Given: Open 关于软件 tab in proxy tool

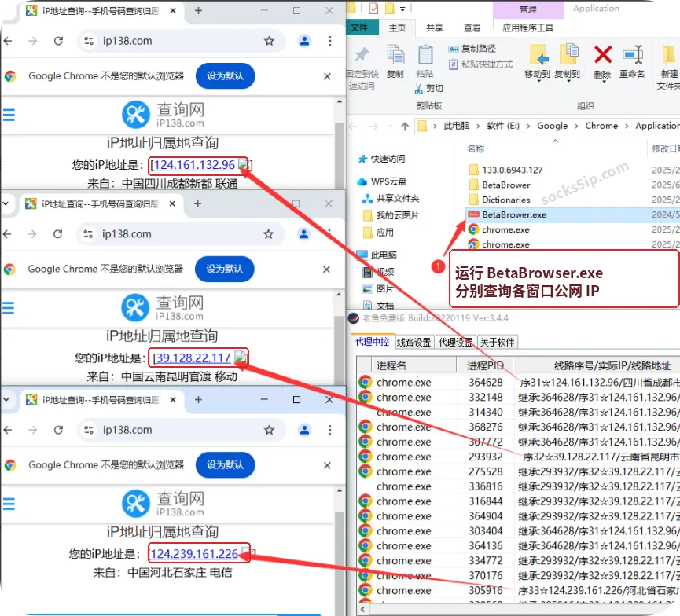Looking at the screenshot, I should [498, 343].
